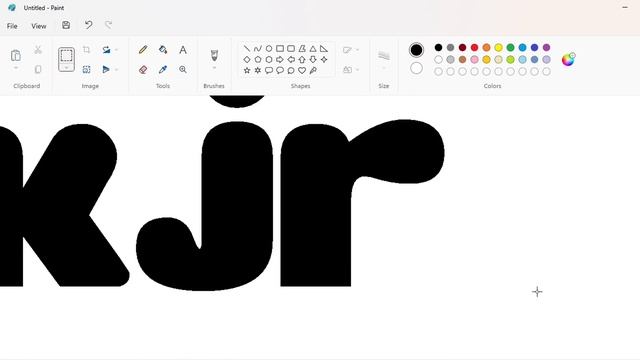640x360 pixels.
Task: Save the drawing with the floppy disk icon
Action: [x=66, y=25]
